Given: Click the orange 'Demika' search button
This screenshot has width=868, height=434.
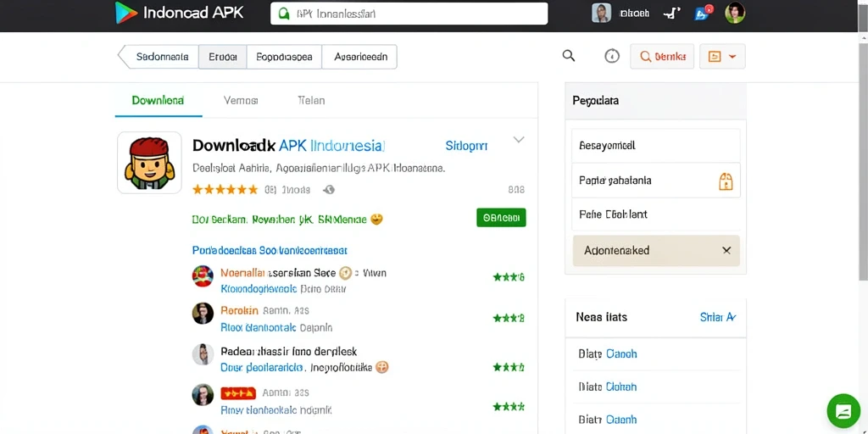Looking at the screenshot, I should (662, 57).
